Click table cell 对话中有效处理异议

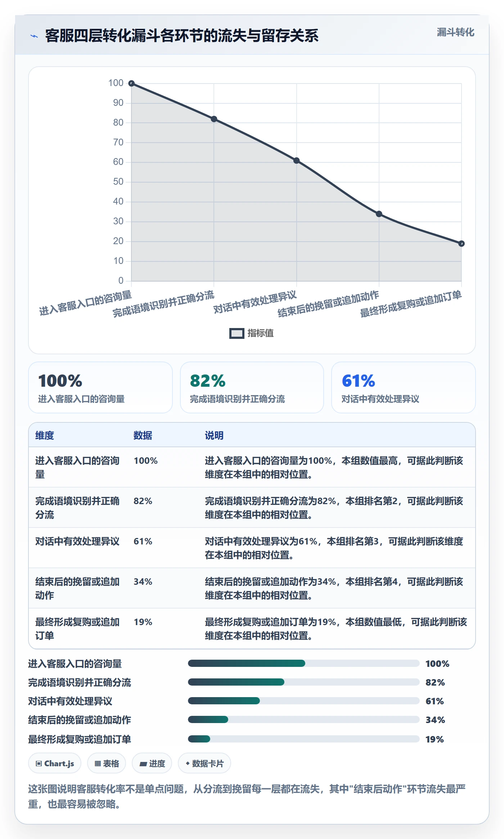pos(77,541)
